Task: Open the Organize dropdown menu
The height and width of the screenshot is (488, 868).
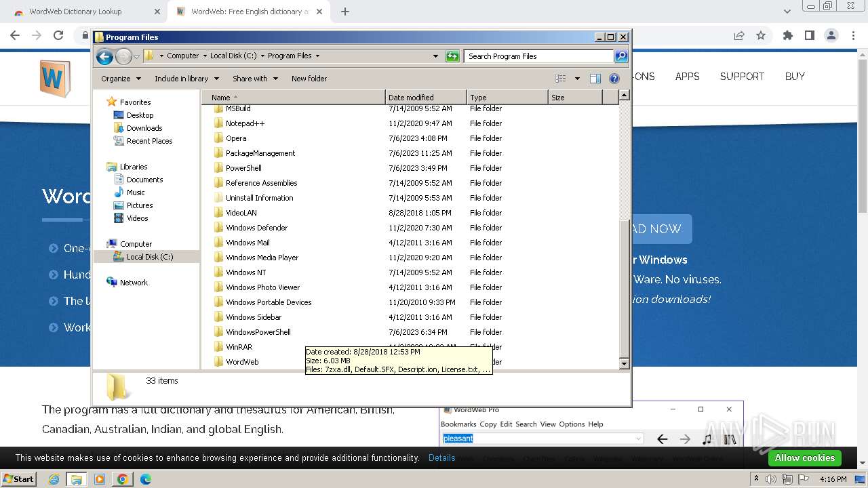Action: [x=121, y=79]
